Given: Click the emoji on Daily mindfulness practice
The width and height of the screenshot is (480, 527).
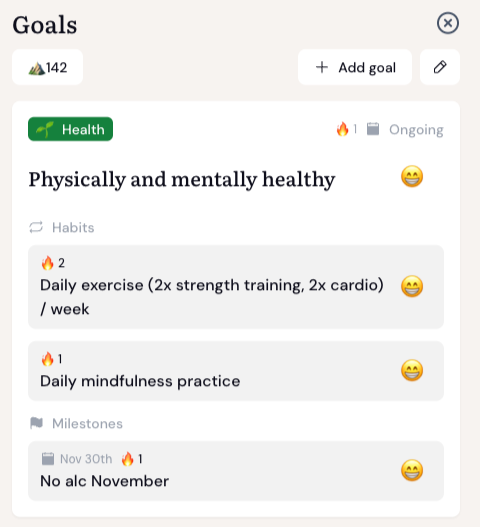Looking at the screenshot, I should point(412,370).
